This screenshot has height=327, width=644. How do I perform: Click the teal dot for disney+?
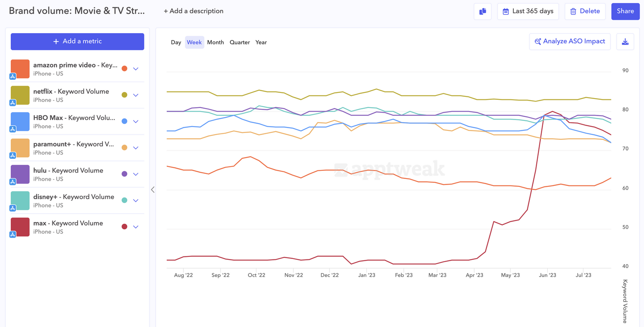point(125,200)
